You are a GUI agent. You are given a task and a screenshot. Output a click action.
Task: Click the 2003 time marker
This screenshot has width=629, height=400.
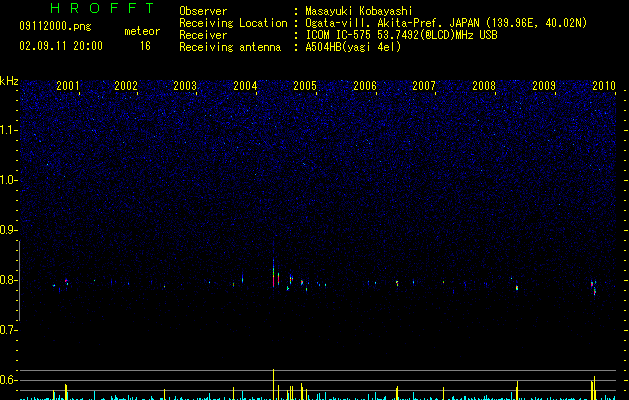coord(185,85)
